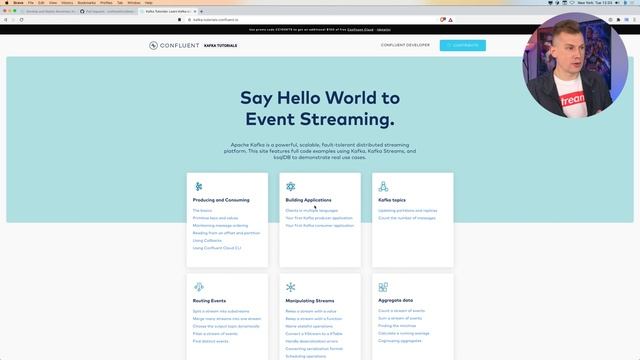The height and width of the screenshot is (360, 640).
Task: Open Using Confluent Cloud CLI tutorial
Action: pyautogui.click(x=217, y=248)
